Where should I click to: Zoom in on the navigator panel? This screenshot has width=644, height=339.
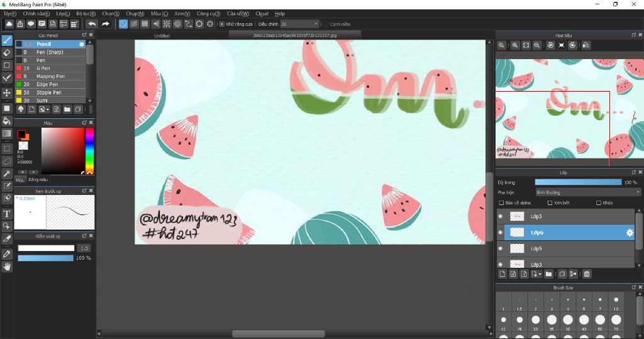(x=514, y=45)
